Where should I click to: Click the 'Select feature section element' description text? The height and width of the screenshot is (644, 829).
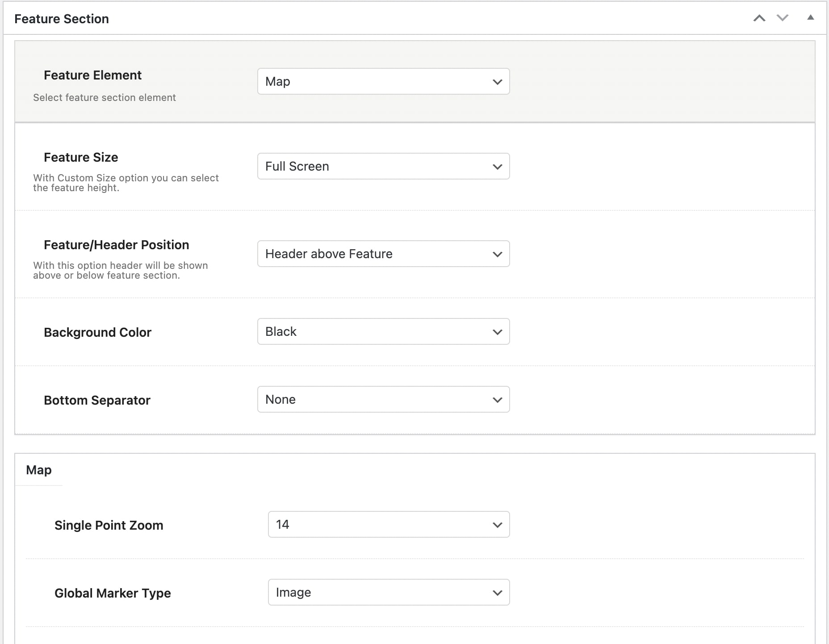[105, 97]
